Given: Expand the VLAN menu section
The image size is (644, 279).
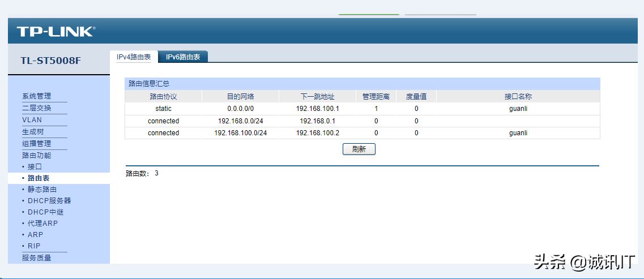Looking at the screenshot, I should pos(32,120).
